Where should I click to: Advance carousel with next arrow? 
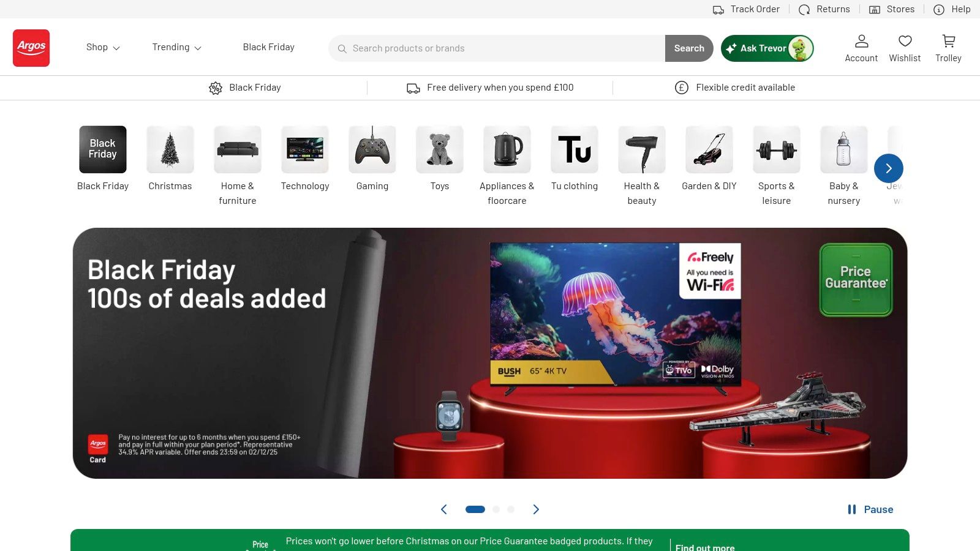pyautogui.click(x=536, y=509)
